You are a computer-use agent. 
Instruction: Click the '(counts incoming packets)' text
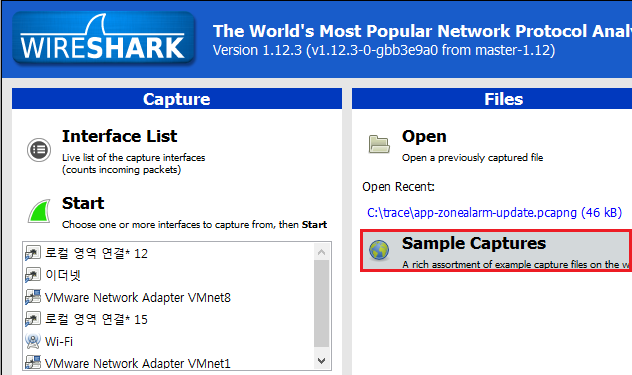[x=121, y=170]
